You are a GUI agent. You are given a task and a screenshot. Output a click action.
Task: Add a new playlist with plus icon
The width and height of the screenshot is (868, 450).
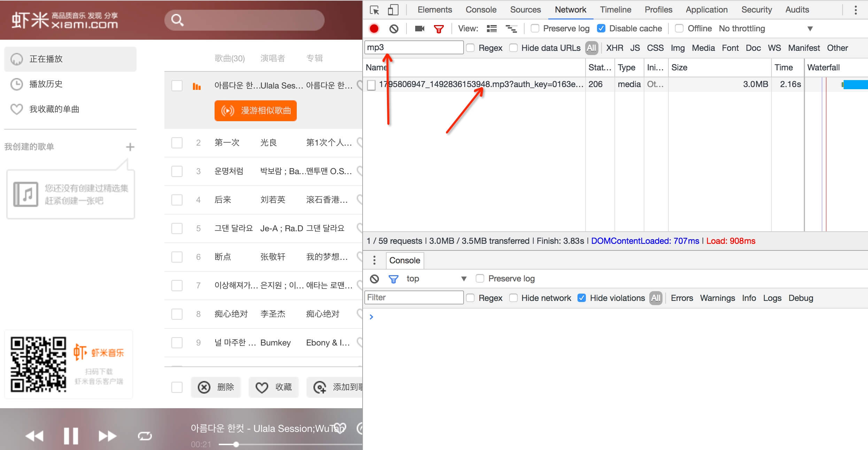(130, 147)
